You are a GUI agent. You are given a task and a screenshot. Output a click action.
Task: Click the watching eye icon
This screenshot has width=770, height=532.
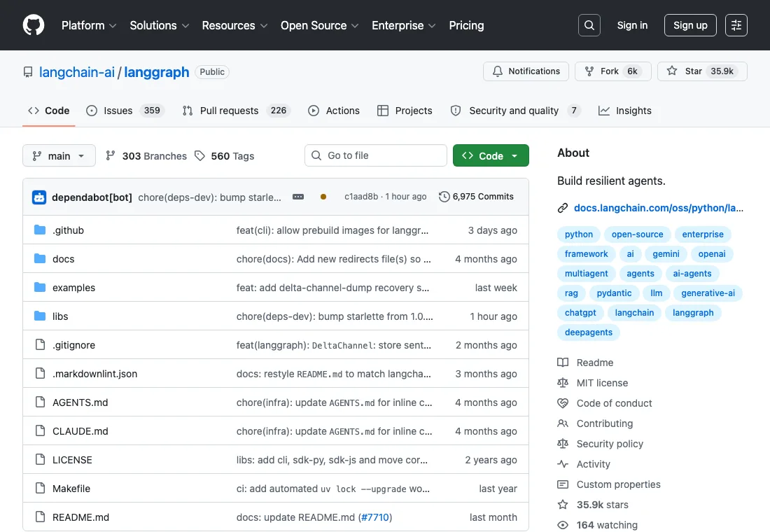tap(563, 525)
